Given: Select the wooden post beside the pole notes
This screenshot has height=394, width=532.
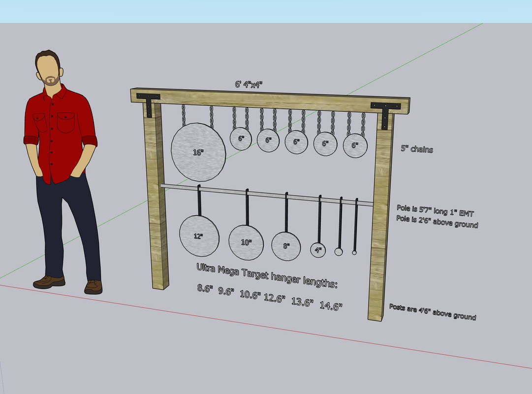Looking at the screenshot, I should [381, 217].
